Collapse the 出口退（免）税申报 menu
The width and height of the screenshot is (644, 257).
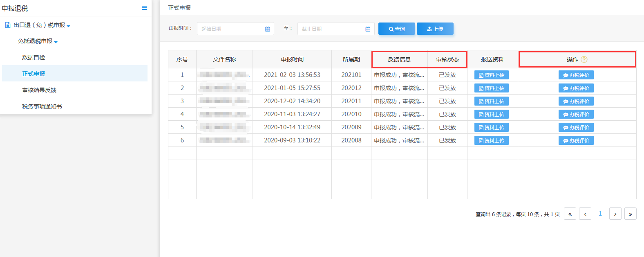click(69, 26)
